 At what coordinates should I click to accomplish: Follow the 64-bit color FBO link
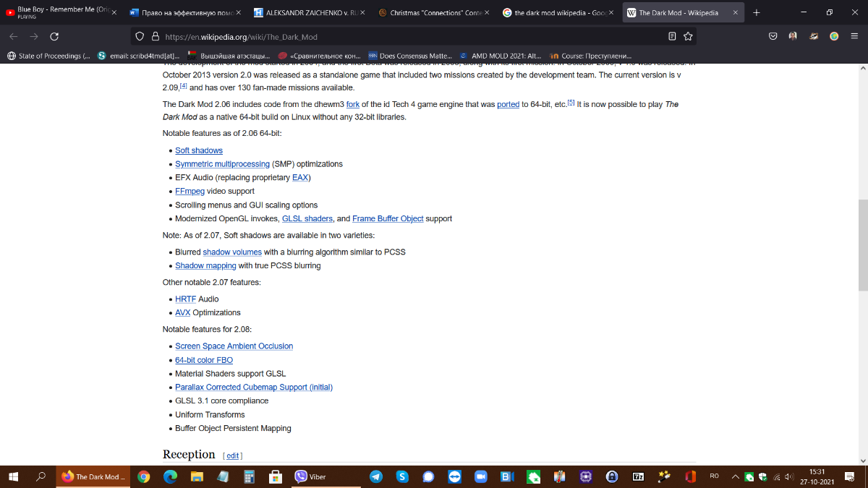click(204, 360)
